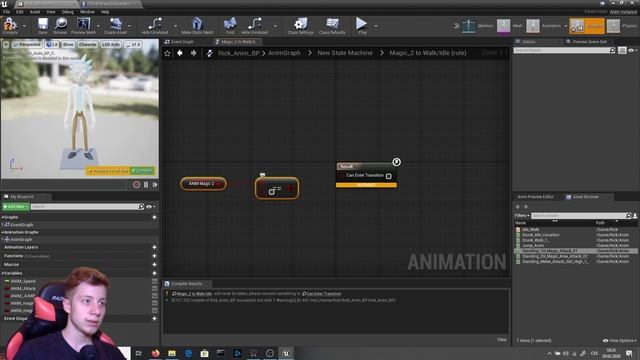Select the equals comparison node
Screen dimensions: 640x360
(277, 188)
